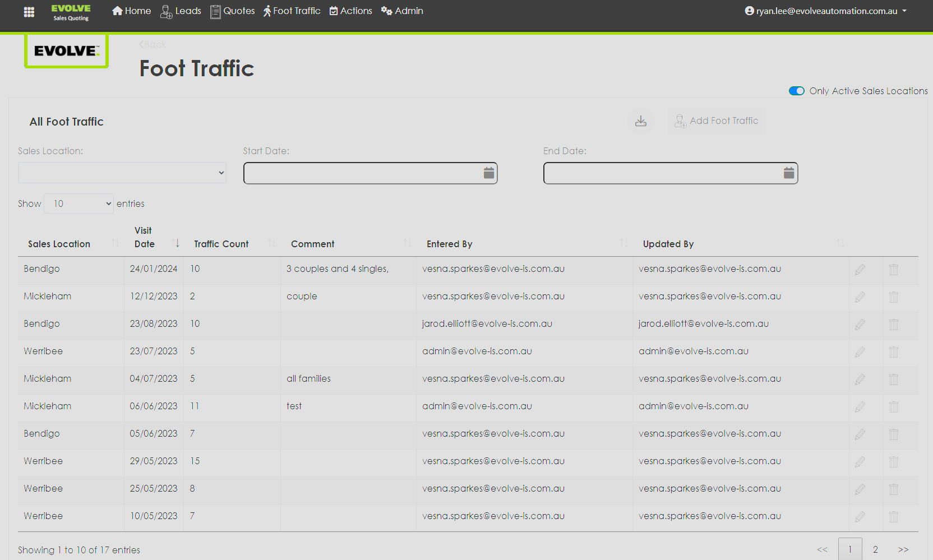933x560 pixels.
Task: Delete the Werribee 10/05/2023 row
Action: pos(893,517)
